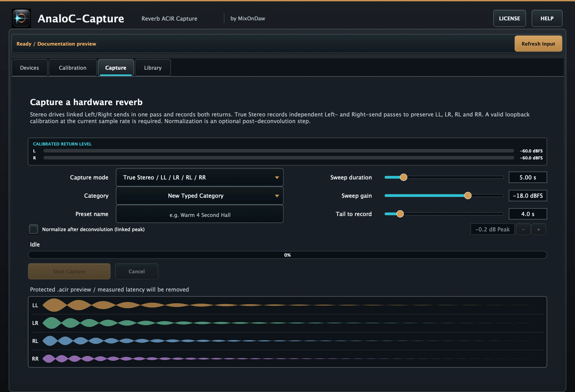Click the Preset name input field
Viewport: 575px width, 392px height.
click(x=200, y=214)
